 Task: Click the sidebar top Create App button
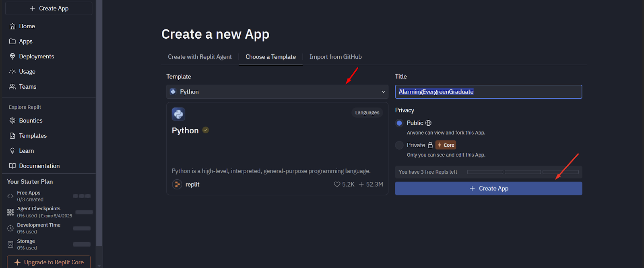click(x=49, y=8)
